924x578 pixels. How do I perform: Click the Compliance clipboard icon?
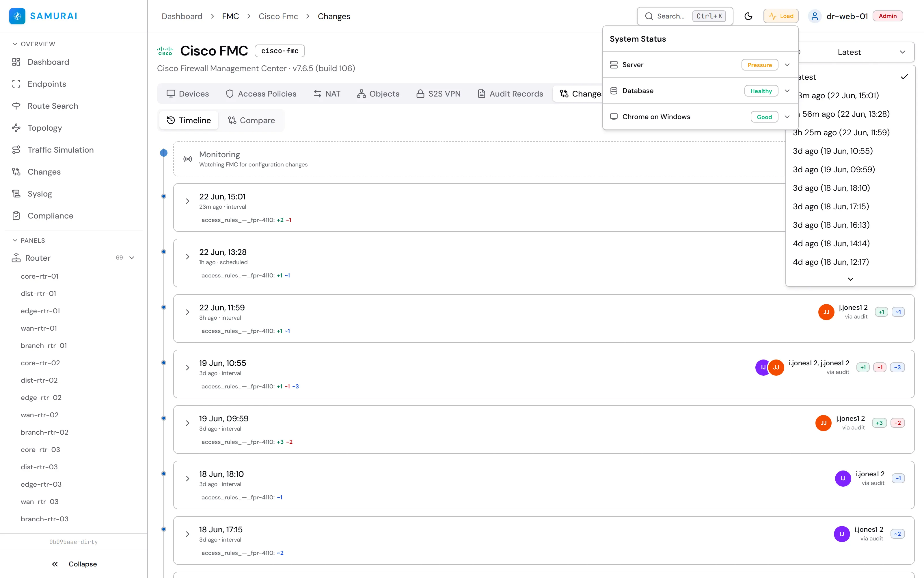(16, 216)
